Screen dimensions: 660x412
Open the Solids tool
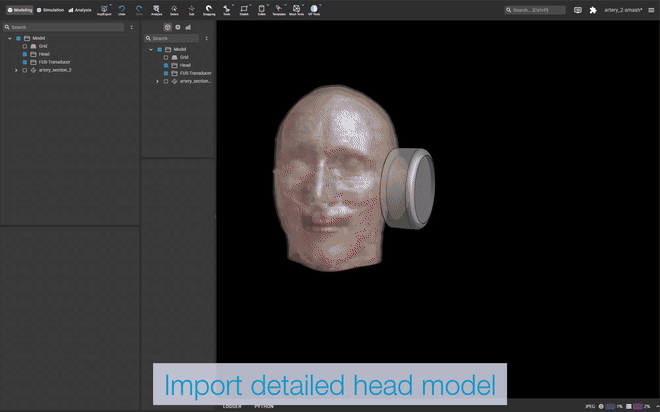(x=261, y=9)
